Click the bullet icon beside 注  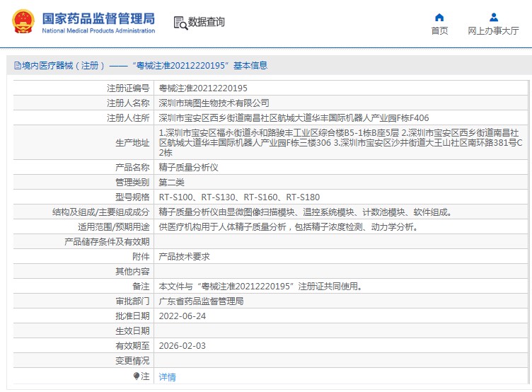(x=137, y=376)
